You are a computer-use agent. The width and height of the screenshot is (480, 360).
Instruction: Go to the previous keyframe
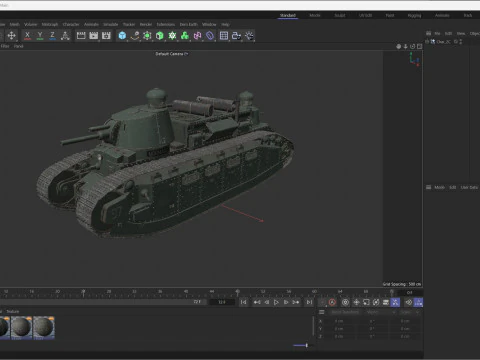tap(257, 302)
